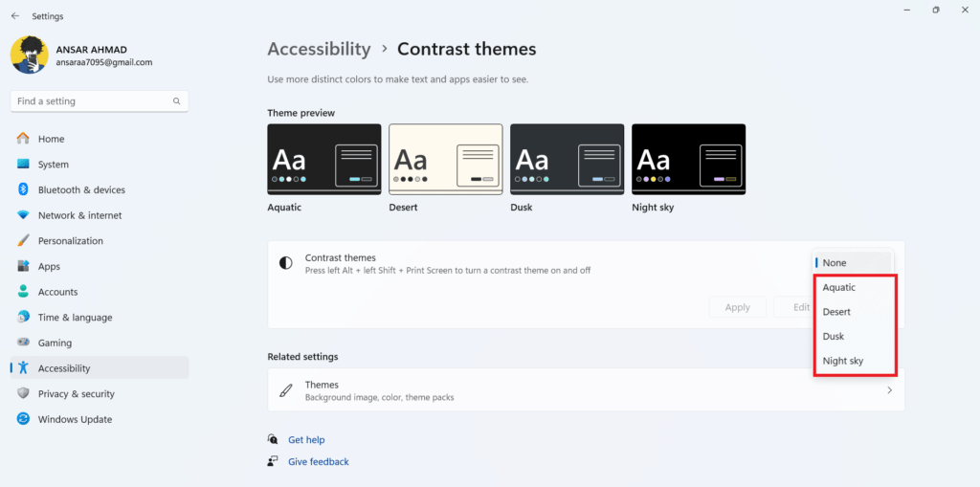Image resolution: width=980 pixels, height=487 pixels.
Task: Go to Accessibility breadcrumb link
Action: (x=319, y=49)
